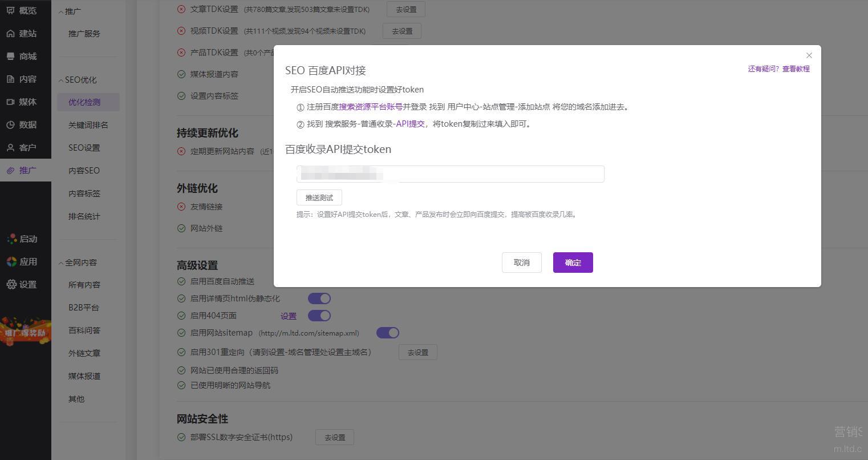Collapse the 全网内容 section
868x460 pixels.
click(61, 263)
